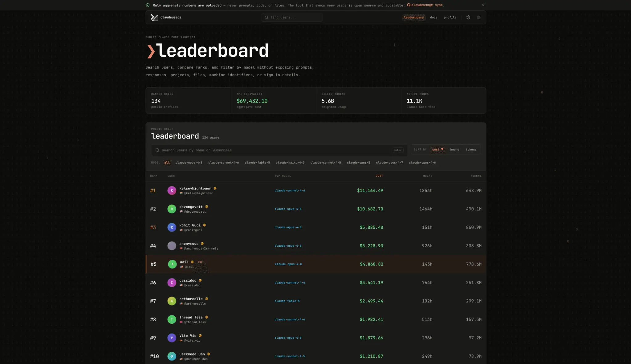Click the badge next to anonymous
Image resolution: width=631 pixels, height=364 pixels.
202,244
